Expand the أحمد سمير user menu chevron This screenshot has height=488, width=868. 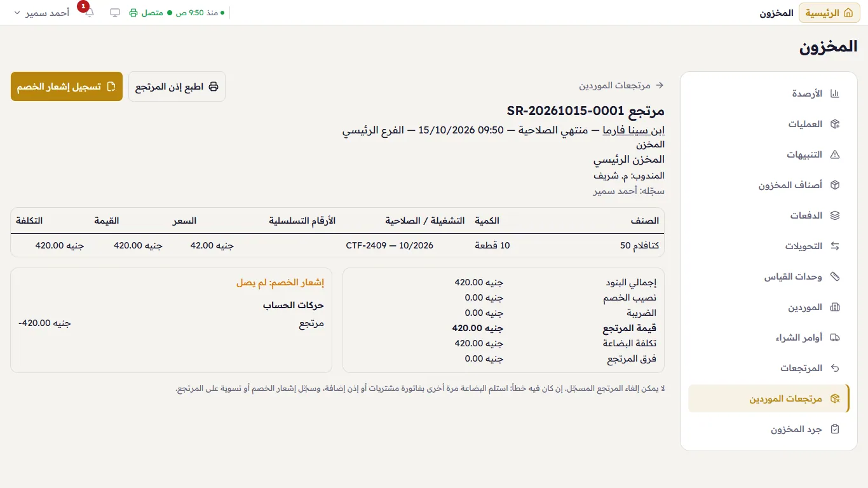pos(17,13)
